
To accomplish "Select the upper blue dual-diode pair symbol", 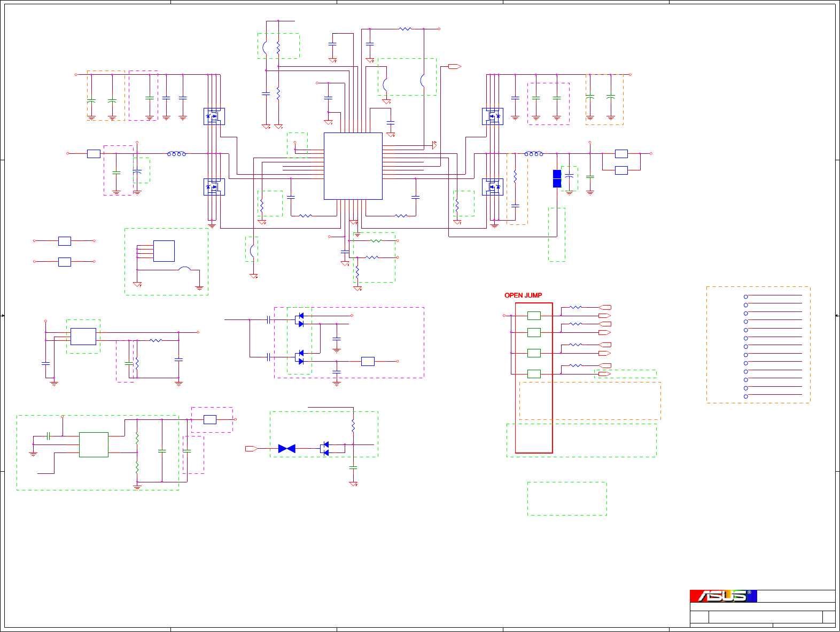I will [300, 320].
